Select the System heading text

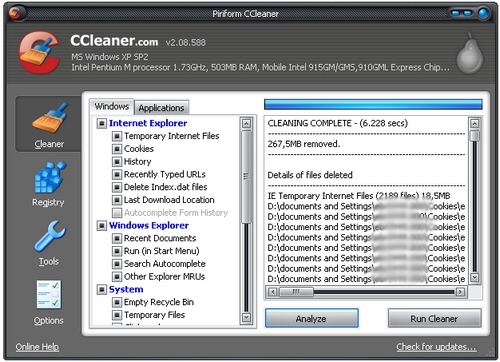click(126, 290)
